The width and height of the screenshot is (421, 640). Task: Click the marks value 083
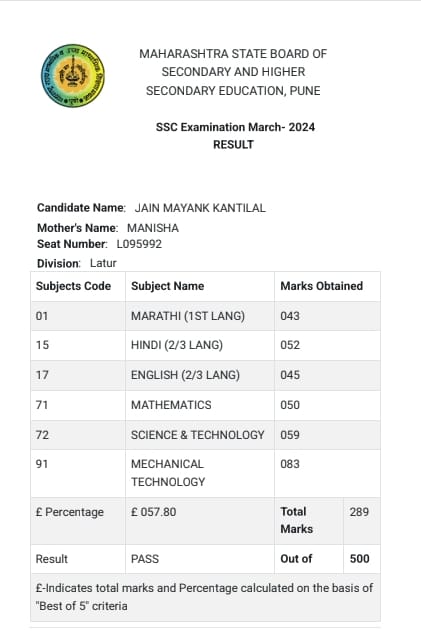click(x=290, y=464)
